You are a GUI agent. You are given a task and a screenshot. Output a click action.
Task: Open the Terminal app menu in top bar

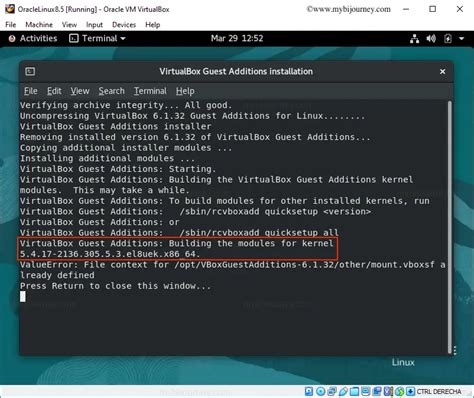pos(97,39)
